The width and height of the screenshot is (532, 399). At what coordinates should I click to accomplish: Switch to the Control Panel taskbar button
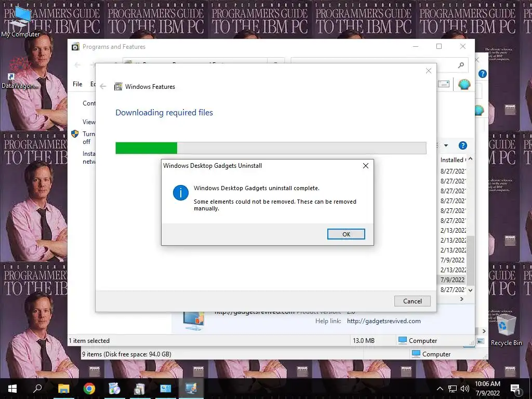coord(166,389)
